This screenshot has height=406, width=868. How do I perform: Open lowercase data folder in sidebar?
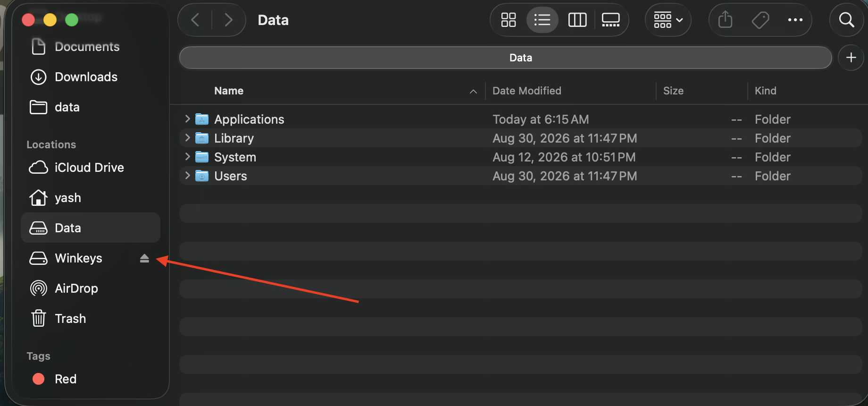[90, 107]
